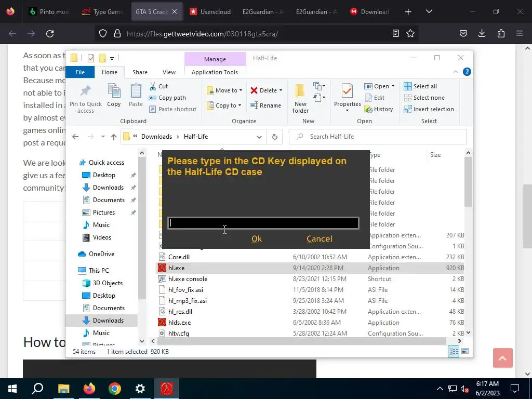Cancel the CD Key dialog
The image size is (532, 399).
[320, 238]
